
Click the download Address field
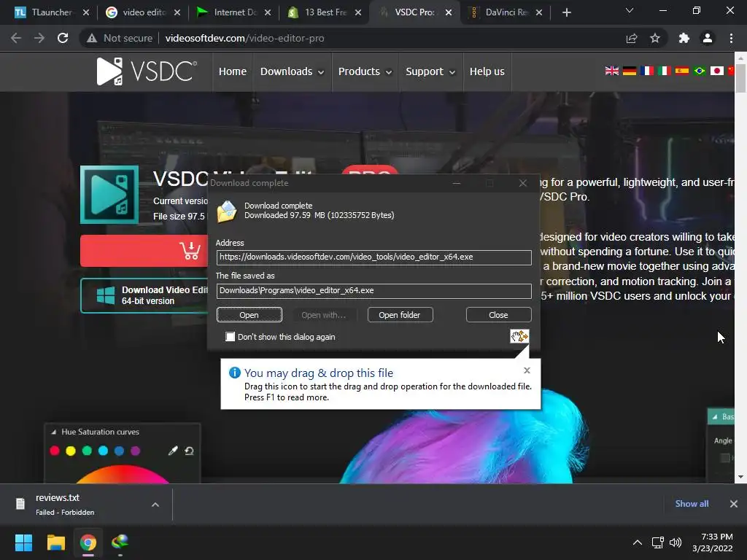click(x=374, y=257)
